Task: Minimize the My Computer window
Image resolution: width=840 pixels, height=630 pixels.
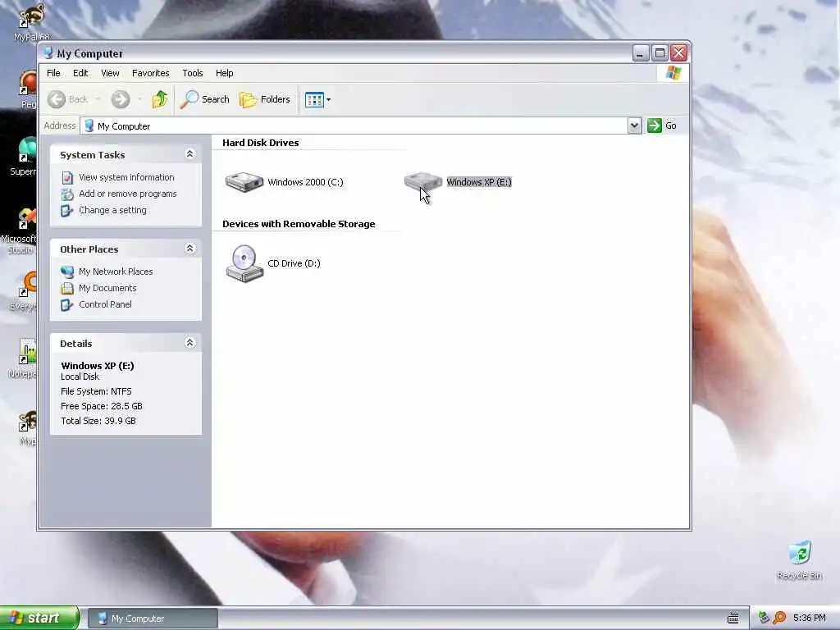Action: tap(641, 53)
